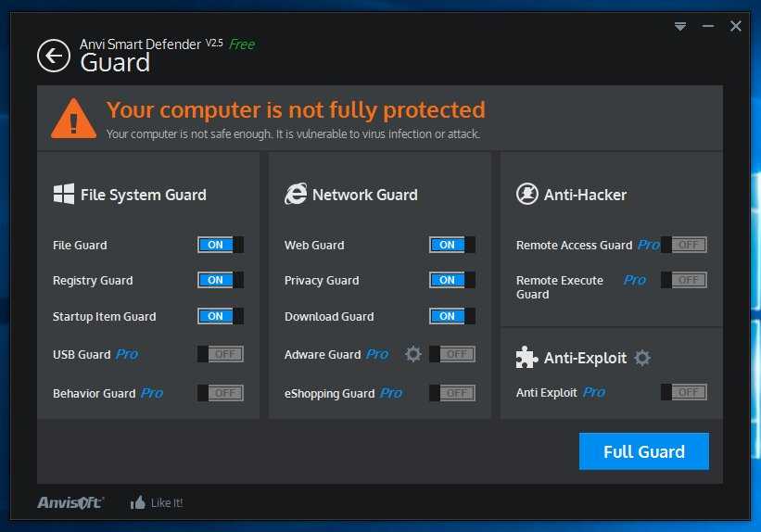Click the Pro label beside Behavior Guard

coord(152,393)
